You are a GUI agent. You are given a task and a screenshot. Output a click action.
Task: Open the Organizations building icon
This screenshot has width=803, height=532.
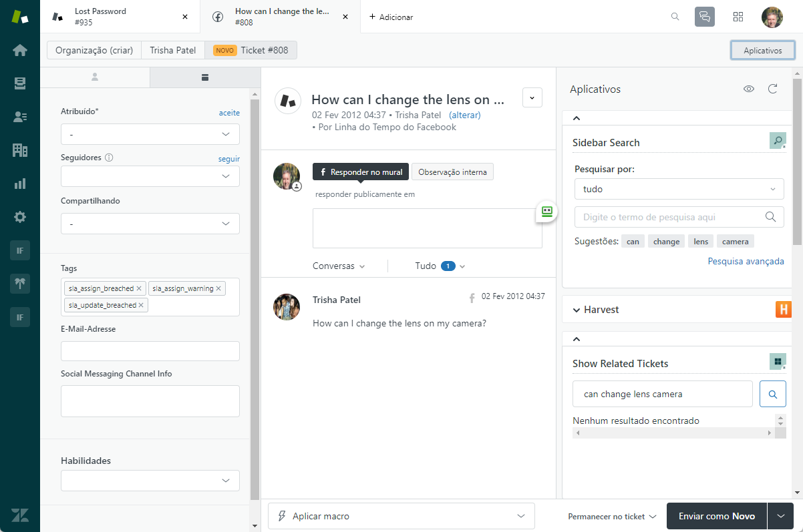coord(20,150)
